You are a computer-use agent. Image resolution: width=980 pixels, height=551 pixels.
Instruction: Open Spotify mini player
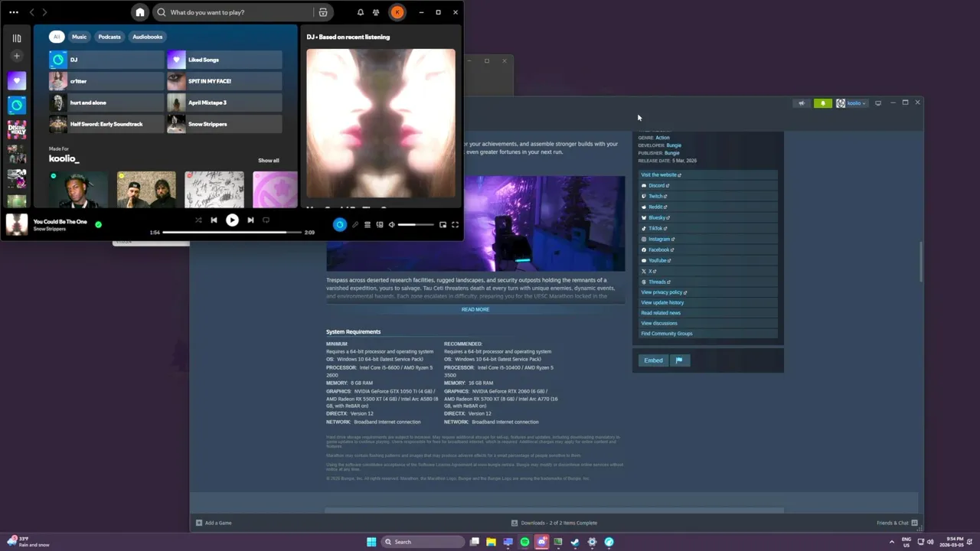(443, 224)
